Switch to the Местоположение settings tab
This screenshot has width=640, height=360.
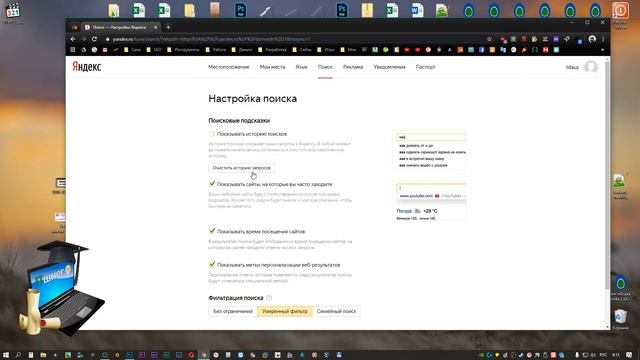(229, 67)
